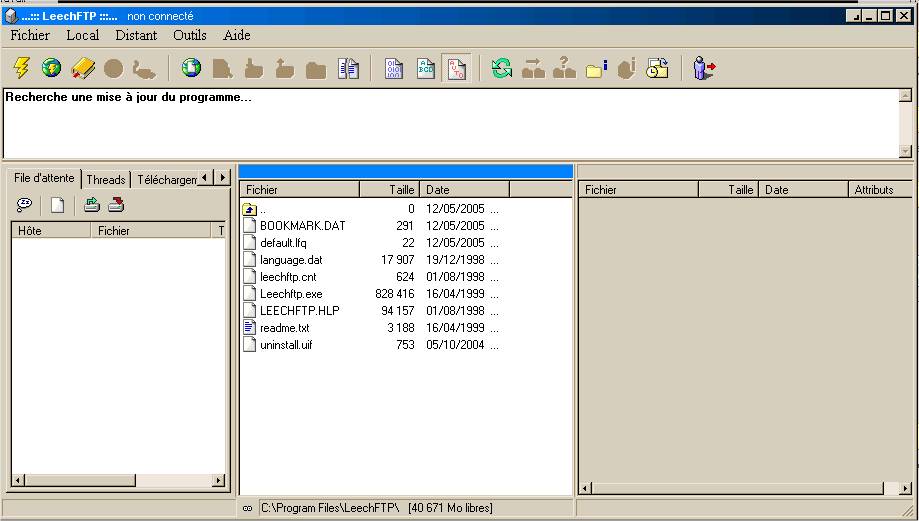
Task: Open the bookmarks book icon
Action: click(83, 69)
